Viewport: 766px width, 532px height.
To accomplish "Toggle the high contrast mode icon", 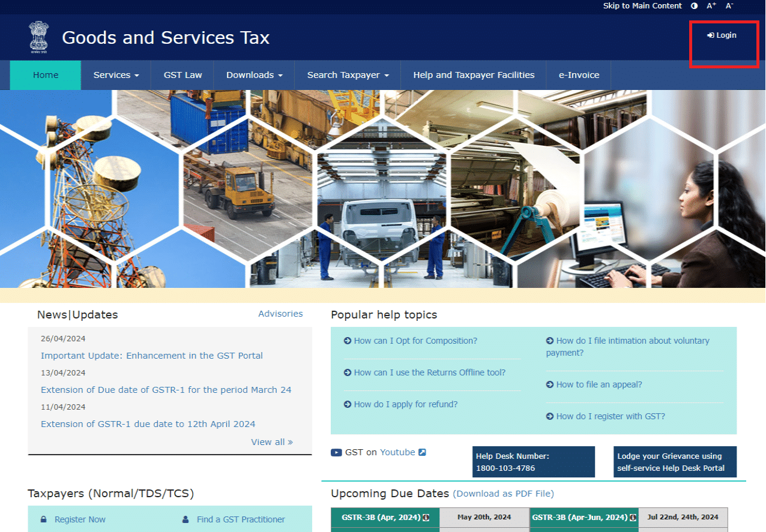I will tap(694, 6).
